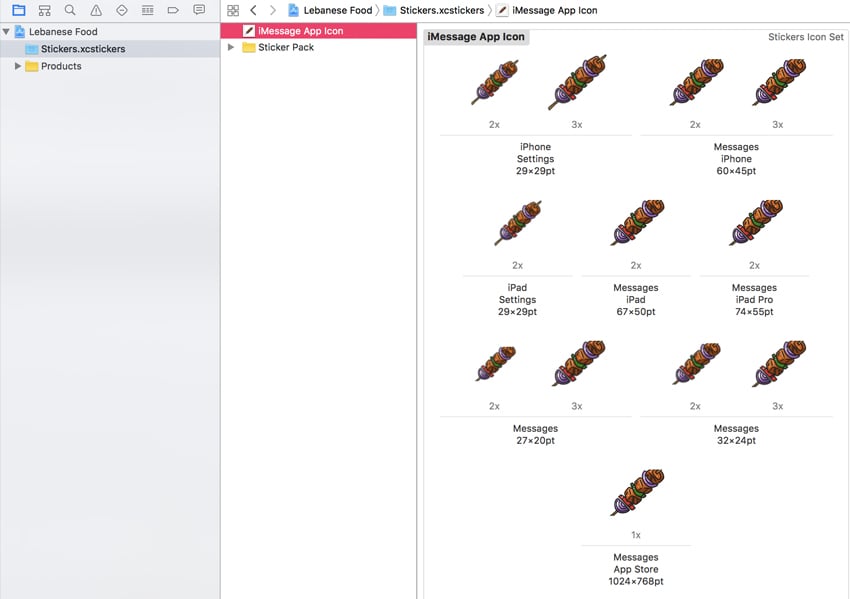Click the iMessage App Icon set title
This screenshot has width=850, height=599.
pos(476,37)
